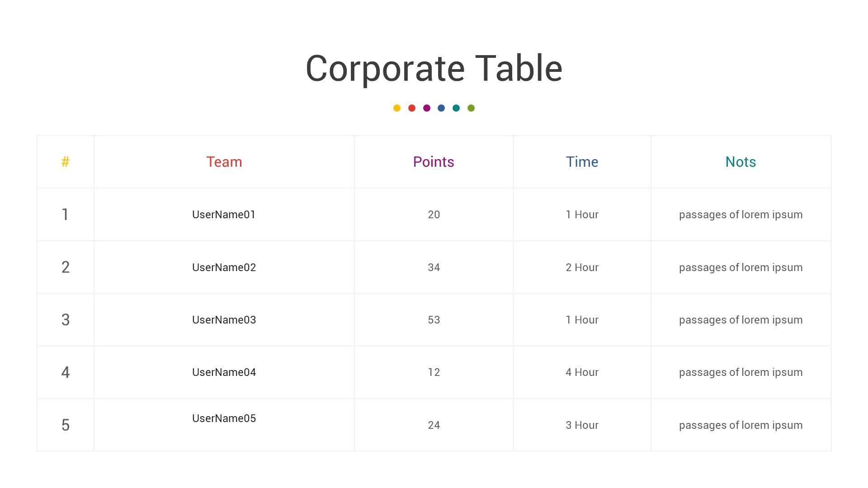
Task: Select the UserName01 cell
Action: (224, 215)
